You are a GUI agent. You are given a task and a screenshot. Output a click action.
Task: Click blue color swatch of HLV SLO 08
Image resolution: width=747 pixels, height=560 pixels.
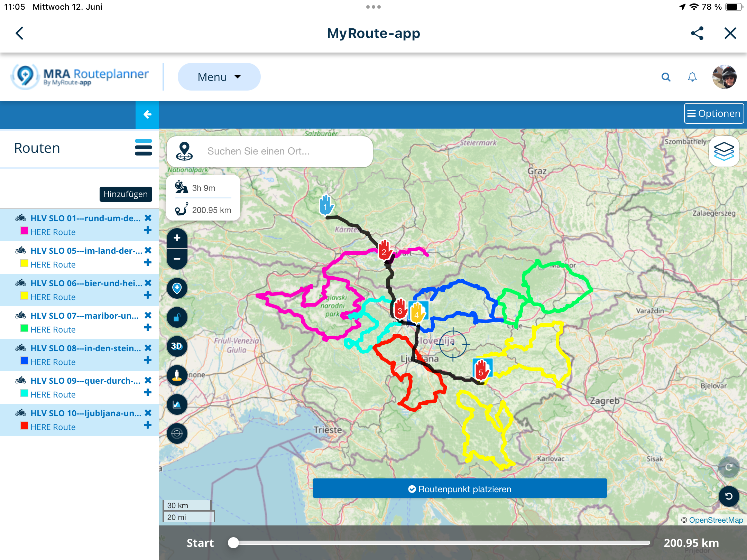[24, 361]
